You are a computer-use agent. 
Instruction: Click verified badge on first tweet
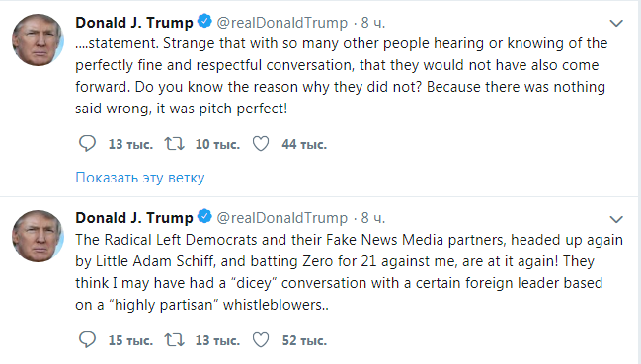pos(204,21)
